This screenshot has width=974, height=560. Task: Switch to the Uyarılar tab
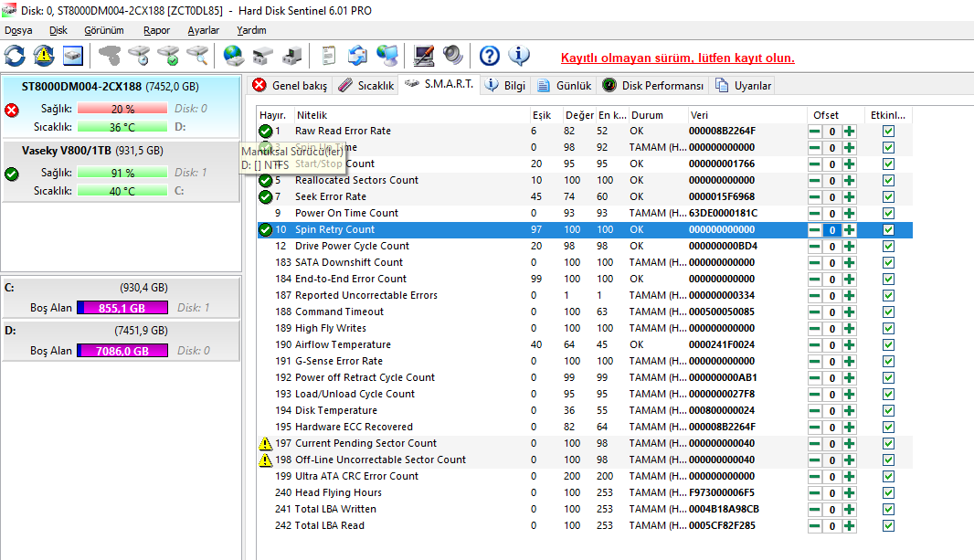[744, 86]
